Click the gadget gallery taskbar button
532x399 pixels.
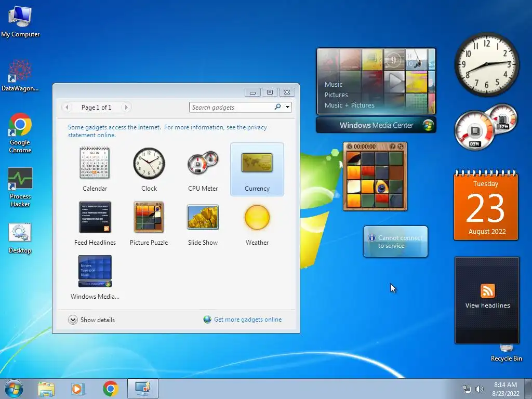click(142, 389)
